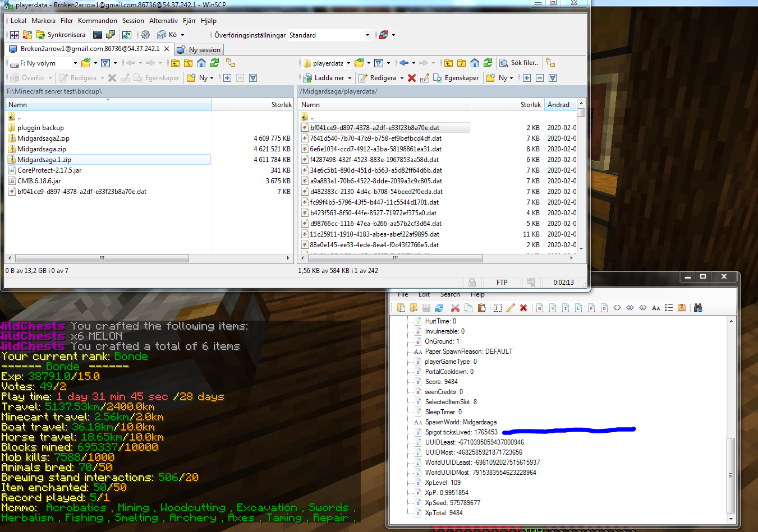Switch to the Ny session tab

tap(199, 49)
